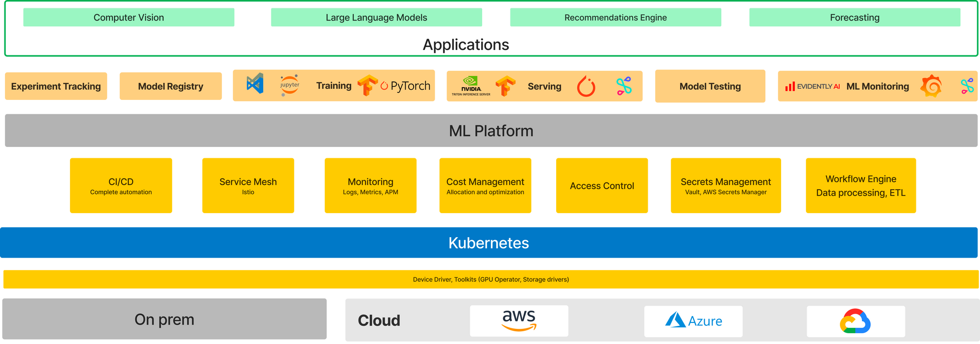Image resolution: width=980 pixels, height=344 pixels.
Task: Select the PyTorch logo in Training
Action: tap(406, 86)
